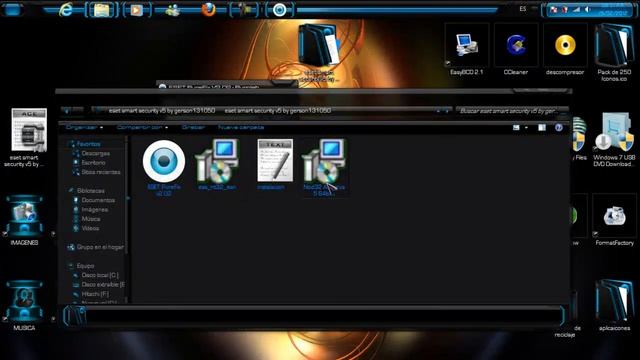
Task: Switch to the ESET PureFix taskbar button
Action: click(280, 10)
